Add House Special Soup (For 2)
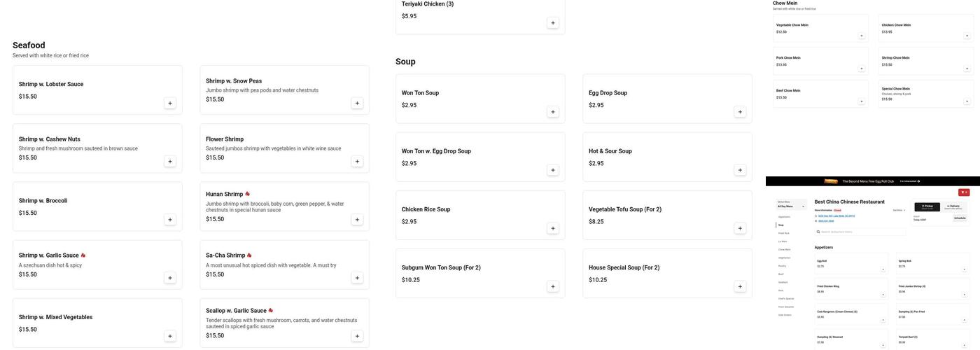Viewport: 980px width, 350px height. (x=740, y=286)
